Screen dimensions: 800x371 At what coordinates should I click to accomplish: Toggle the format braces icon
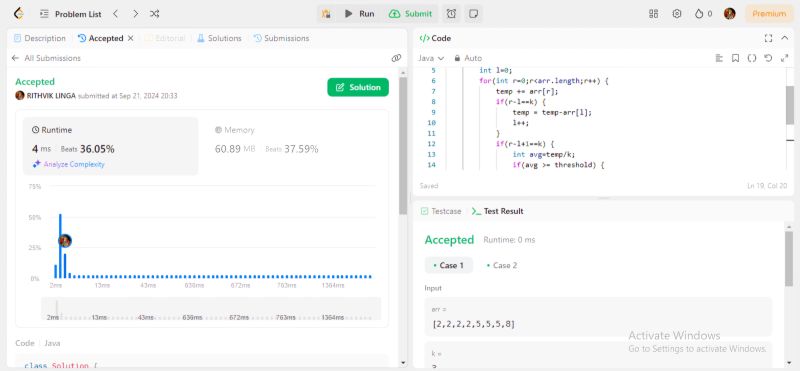point(752,58)
